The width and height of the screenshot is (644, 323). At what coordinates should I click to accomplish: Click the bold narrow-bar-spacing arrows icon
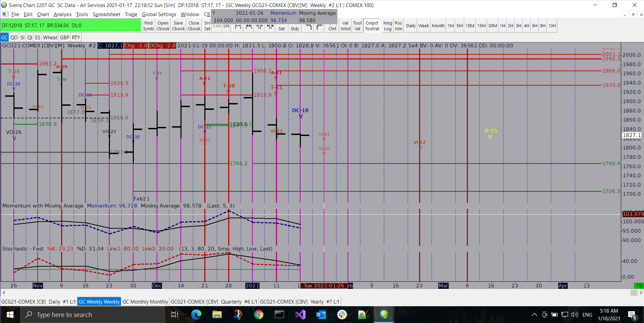click(x=270, y=27)
